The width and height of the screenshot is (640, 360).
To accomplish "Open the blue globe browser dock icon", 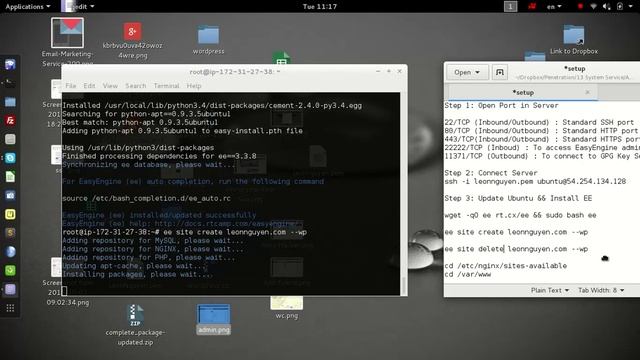I will point(10,251).
